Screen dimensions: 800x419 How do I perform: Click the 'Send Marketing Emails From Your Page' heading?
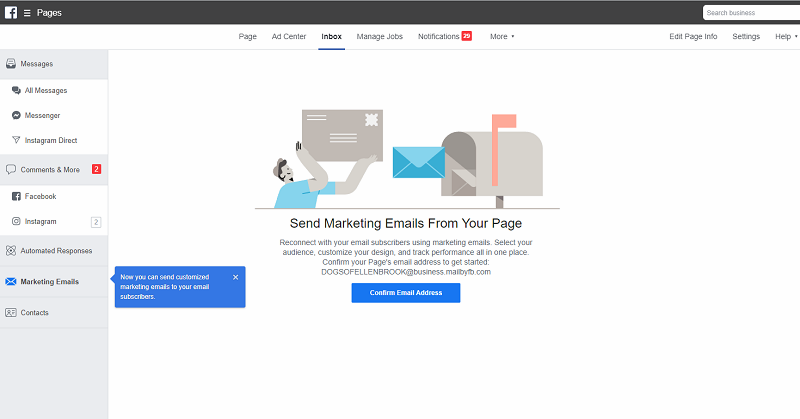click(406, 224)
